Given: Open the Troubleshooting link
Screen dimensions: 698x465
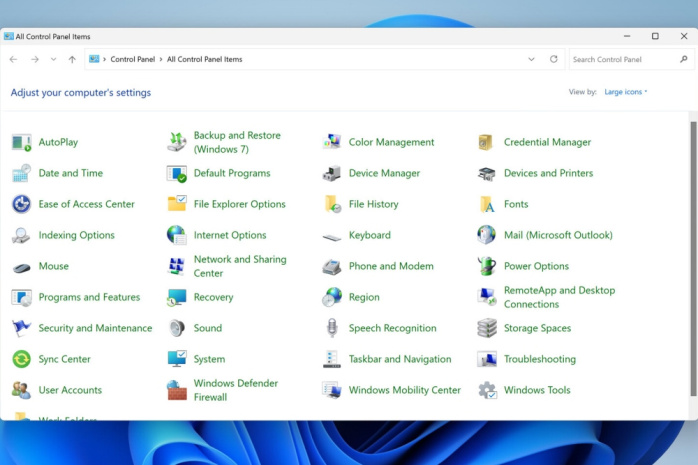Looking at the screenshot, I should (540, 359).
